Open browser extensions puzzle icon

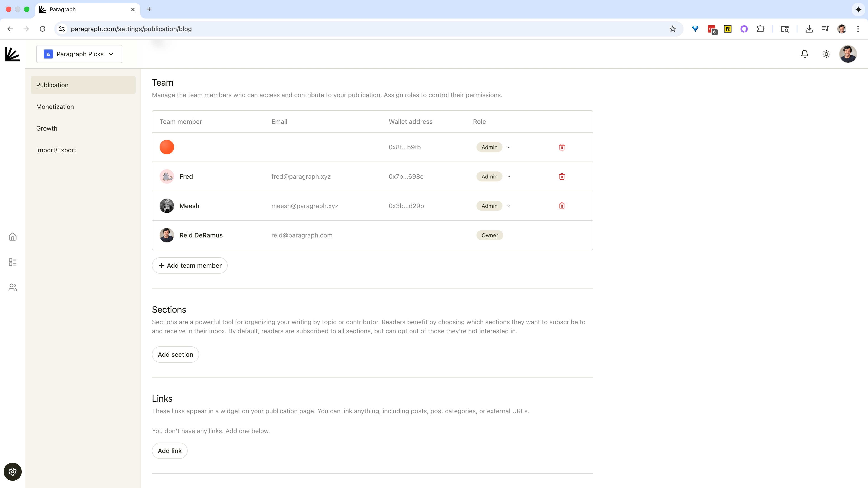point(760,29)
